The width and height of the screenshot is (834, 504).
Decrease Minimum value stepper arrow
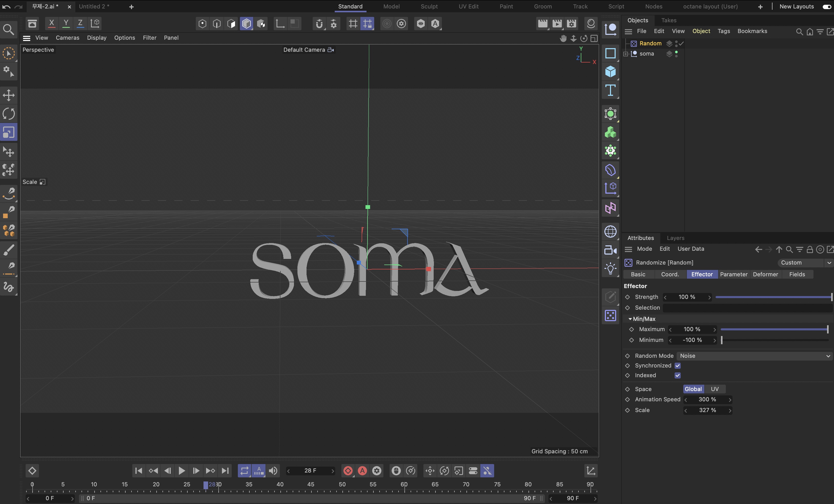[x=670, y=341]
